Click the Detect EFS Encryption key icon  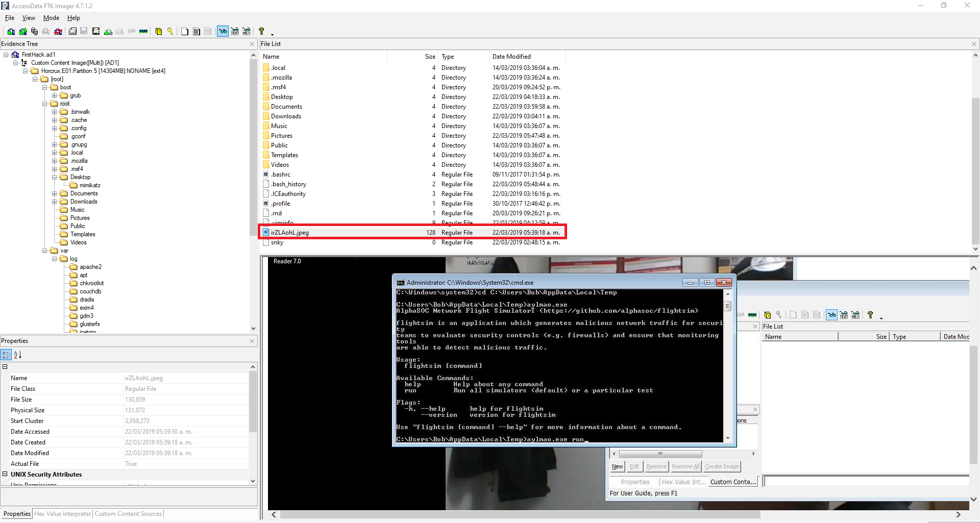click(170, 32)
